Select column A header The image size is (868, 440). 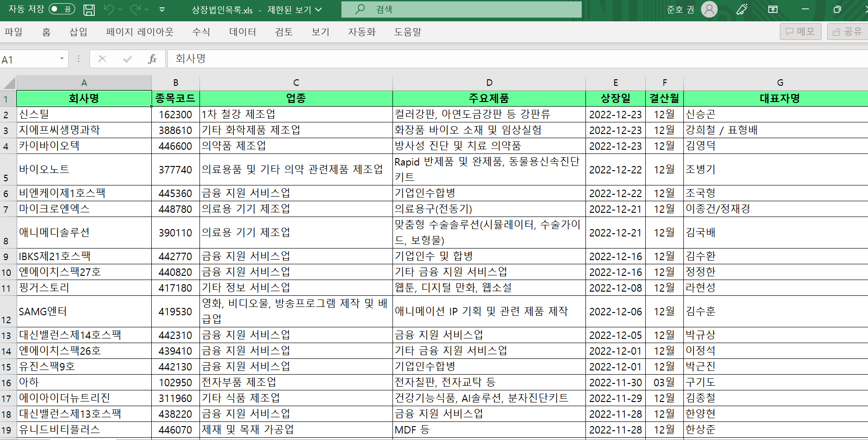pos(84,83)
